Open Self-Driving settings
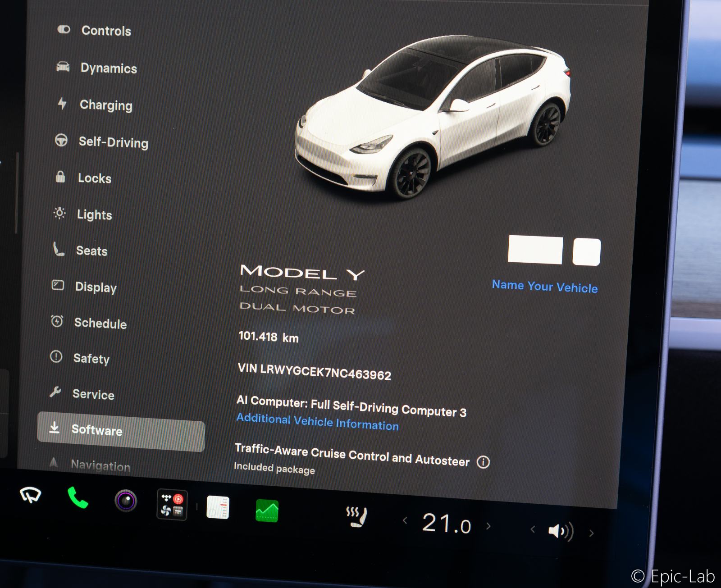The height and width of the screenshot is (588, 721). 113,142
